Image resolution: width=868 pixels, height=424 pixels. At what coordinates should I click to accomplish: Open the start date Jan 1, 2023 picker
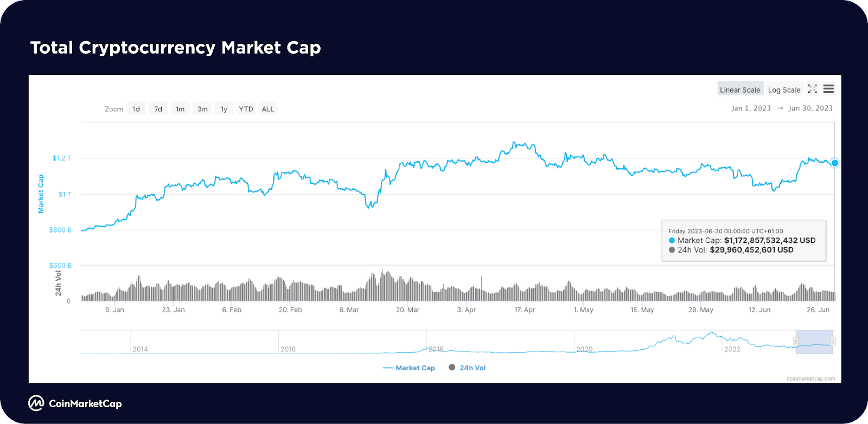tap(750, 108)
